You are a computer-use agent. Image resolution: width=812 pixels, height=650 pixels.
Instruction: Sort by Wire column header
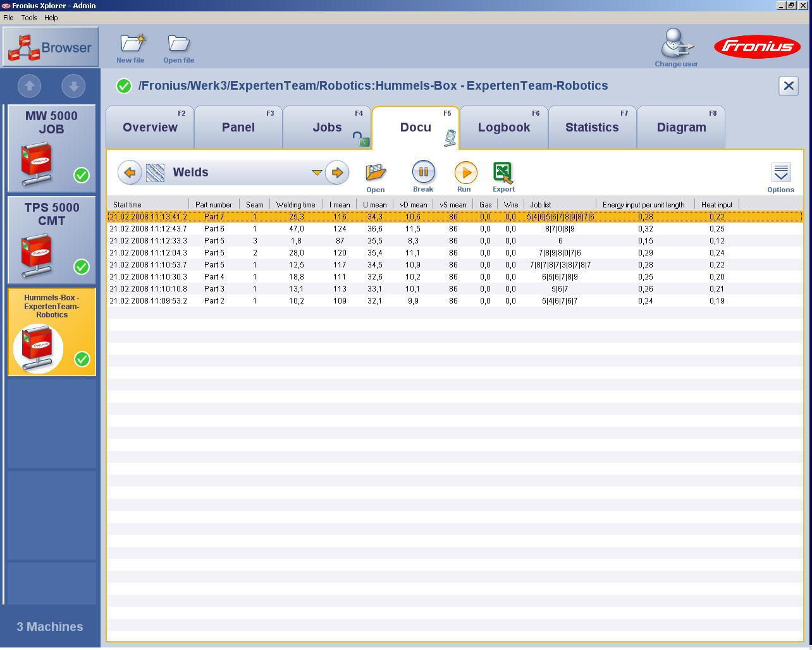(x=510, y=204)
